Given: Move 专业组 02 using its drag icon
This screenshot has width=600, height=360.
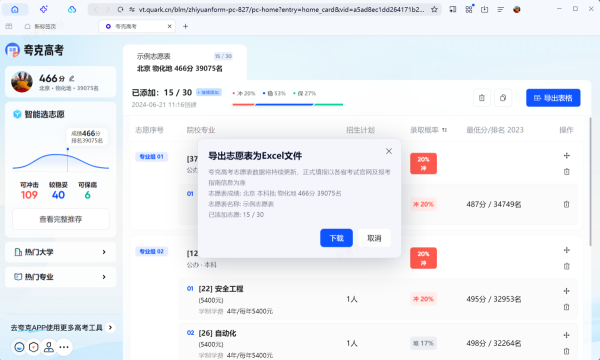Looking at the screenshot, I should click(567, 250).
